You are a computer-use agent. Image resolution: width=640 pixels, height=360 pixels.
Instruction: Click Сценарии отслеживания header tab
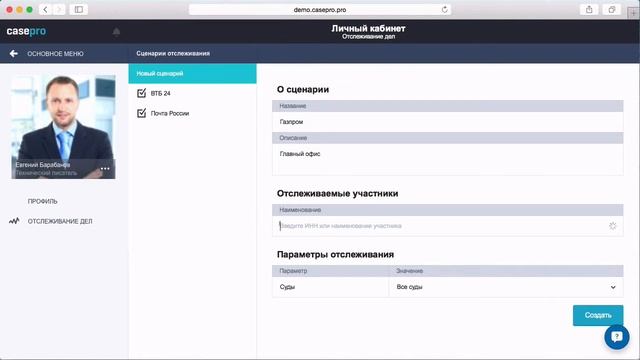pos(173,53)
